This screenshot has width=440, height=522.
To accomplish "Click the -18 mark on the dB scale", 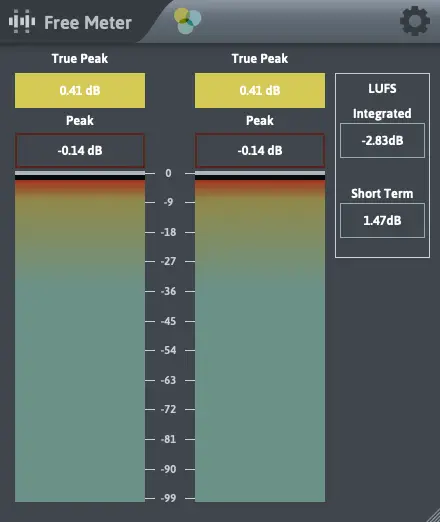I will click(168, 232).
